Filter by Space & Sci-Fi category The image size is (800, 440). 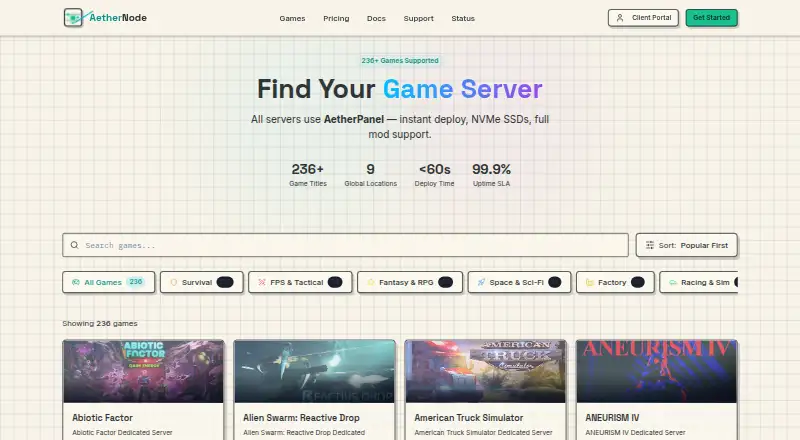click(519, 282)
